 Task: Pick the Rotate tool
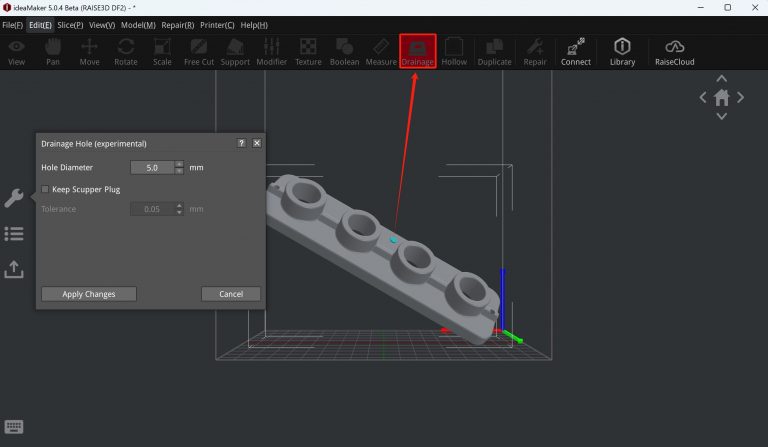126,52
